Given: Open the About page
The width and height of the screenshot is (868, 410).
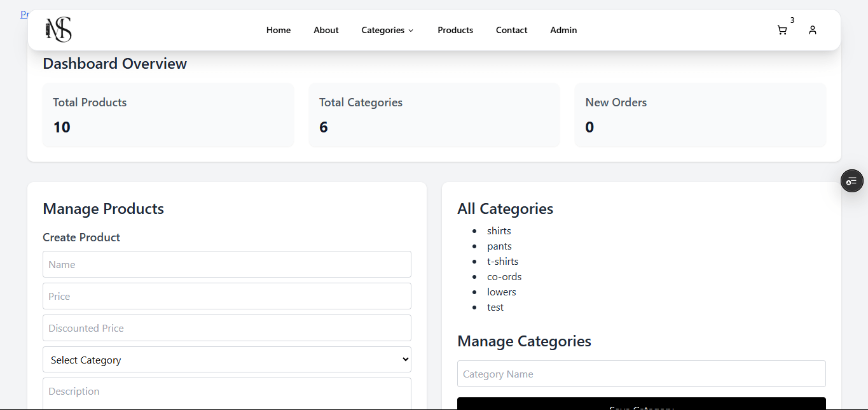Looking at the screenshot, I should click(326, 30).
